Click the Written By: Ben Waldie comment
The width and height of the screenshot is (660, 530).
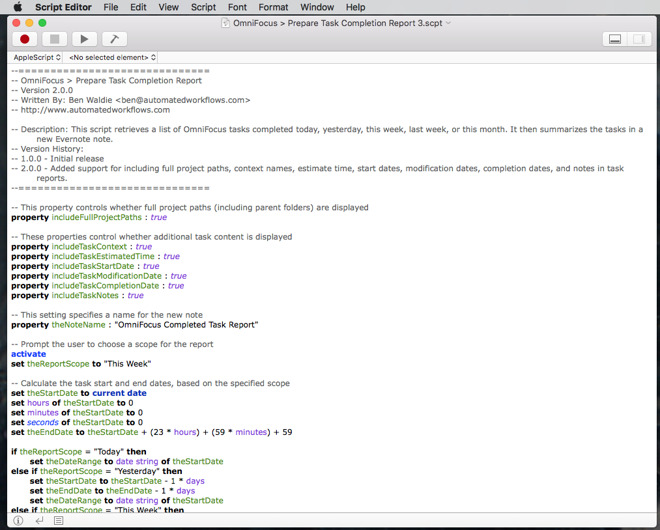131,100
